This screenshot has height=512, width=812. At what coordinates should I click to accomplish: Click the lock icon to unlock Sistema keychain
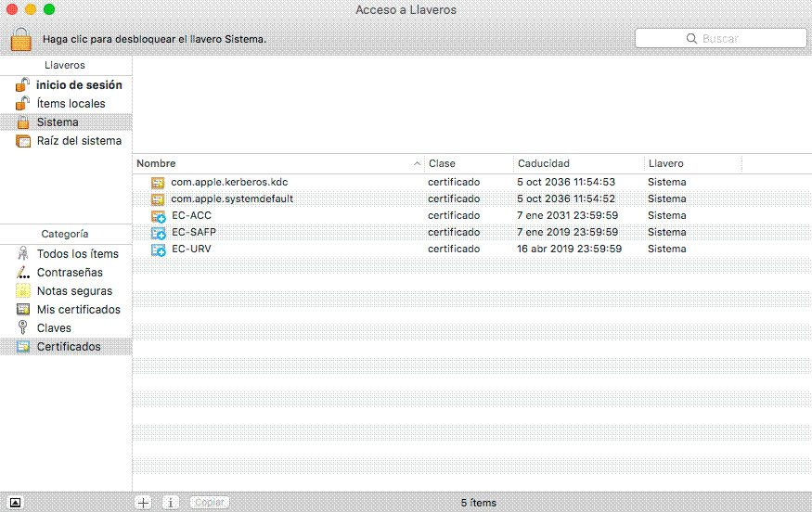(21, 39)
